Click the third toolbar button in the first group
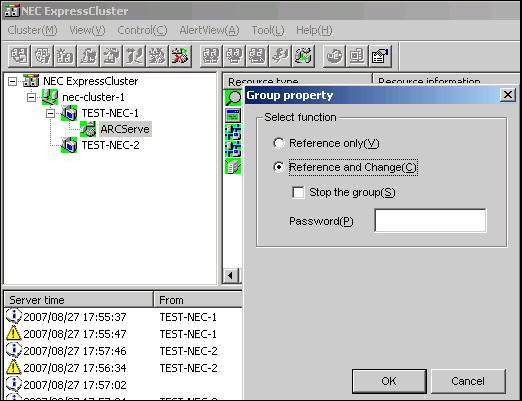 click(65, 56)
